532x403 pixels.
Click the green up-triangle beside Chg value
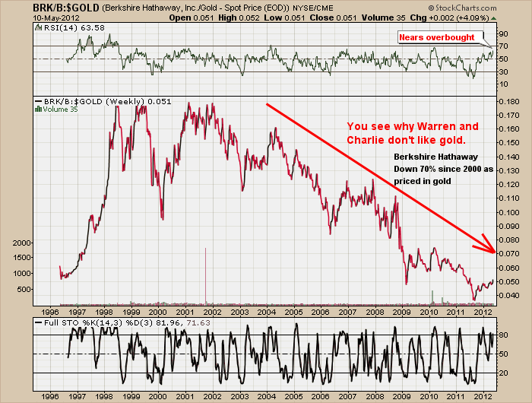(x=494, y=18)
